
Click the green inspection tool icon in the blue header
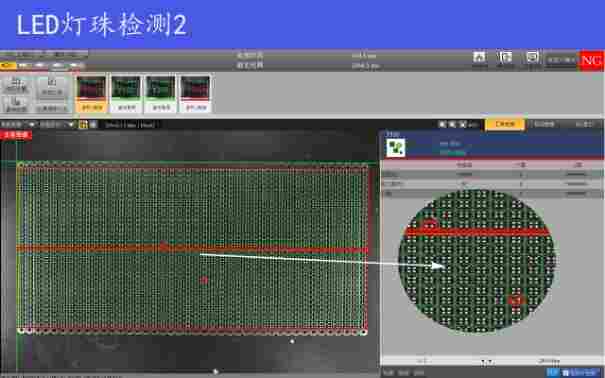[395, 148]
